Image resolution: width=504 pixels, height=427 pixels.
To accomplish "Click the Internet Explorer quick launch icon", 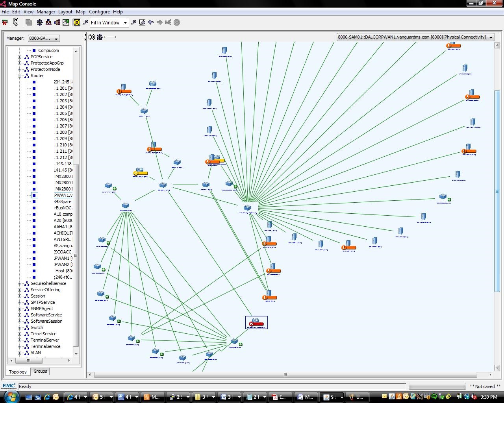I will (47, 397).
